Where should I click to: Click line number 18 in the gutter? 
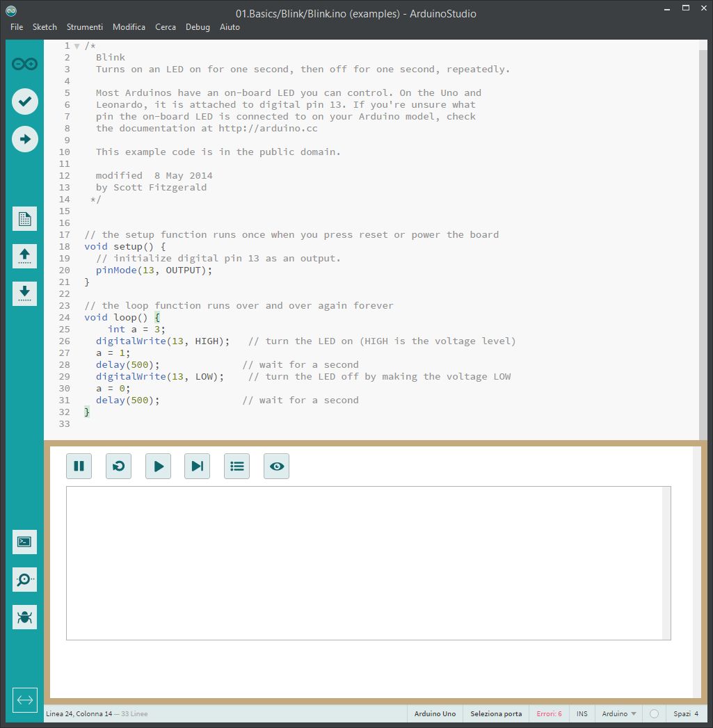tap(64, 247)
